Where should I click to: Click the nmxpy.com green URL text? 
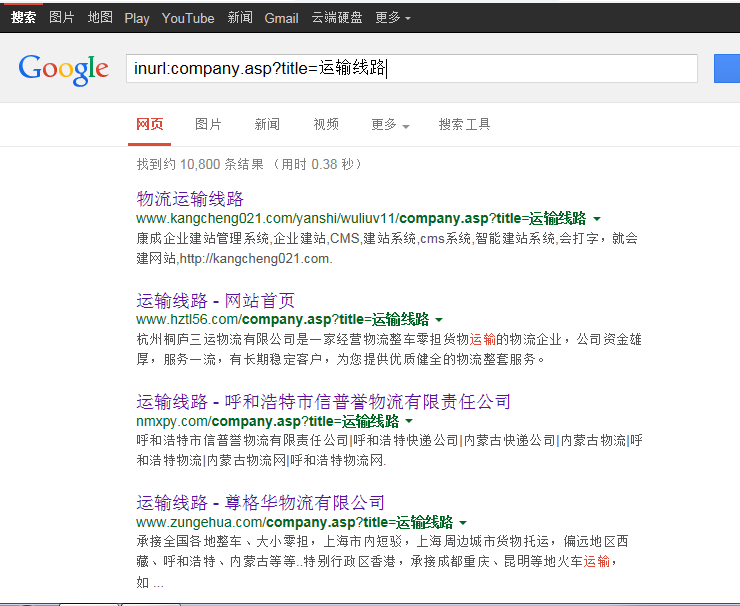tap(268, 421)
